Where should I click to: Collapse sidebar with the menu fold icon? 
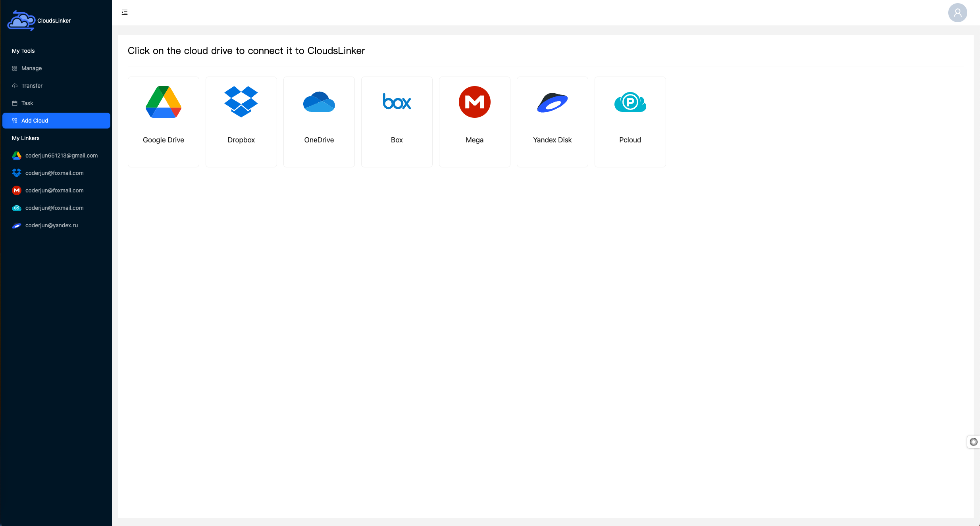tap(125, 12)
